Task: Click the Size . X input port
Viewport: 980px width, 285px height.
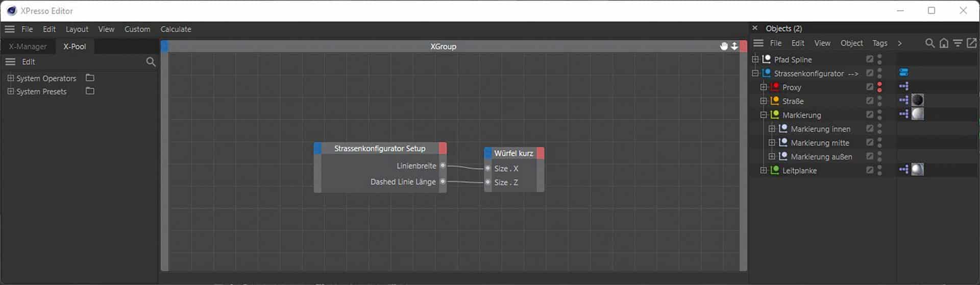Action: (x=488, y=168)
